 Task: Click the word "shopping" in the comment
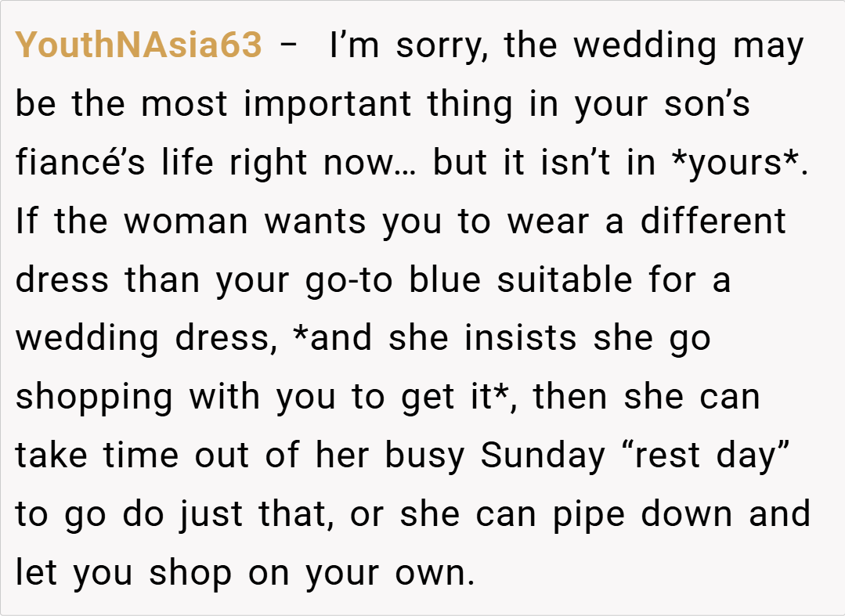click(95, 398)
